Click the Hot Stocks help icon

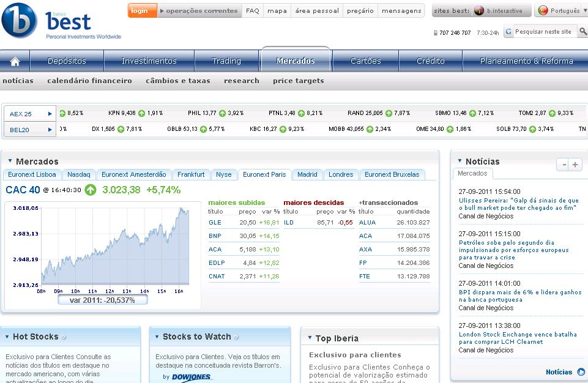[64, 337]
